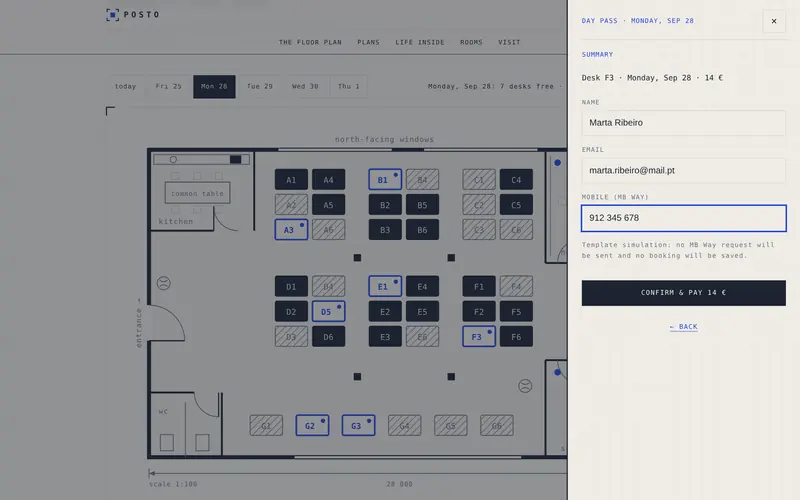Select desk B5 on floor plan
The height and width of the screenshot is (500, 800).
point(422,205)
